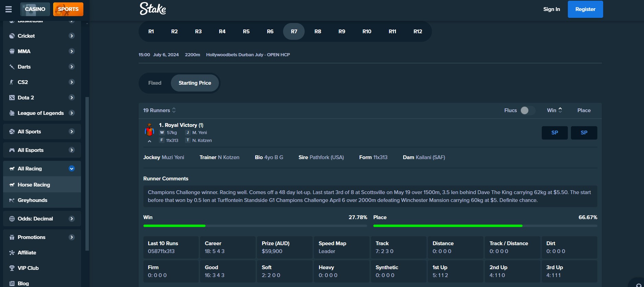The image size is (644, 287).
Task: Click the All Sports icon
Action: [12, 131]
